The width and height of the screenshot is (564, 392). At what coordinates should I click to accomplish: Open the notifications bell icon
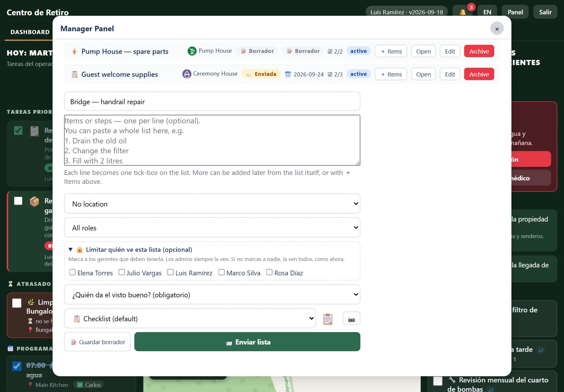pyautogui.click(x=463, y=12)
